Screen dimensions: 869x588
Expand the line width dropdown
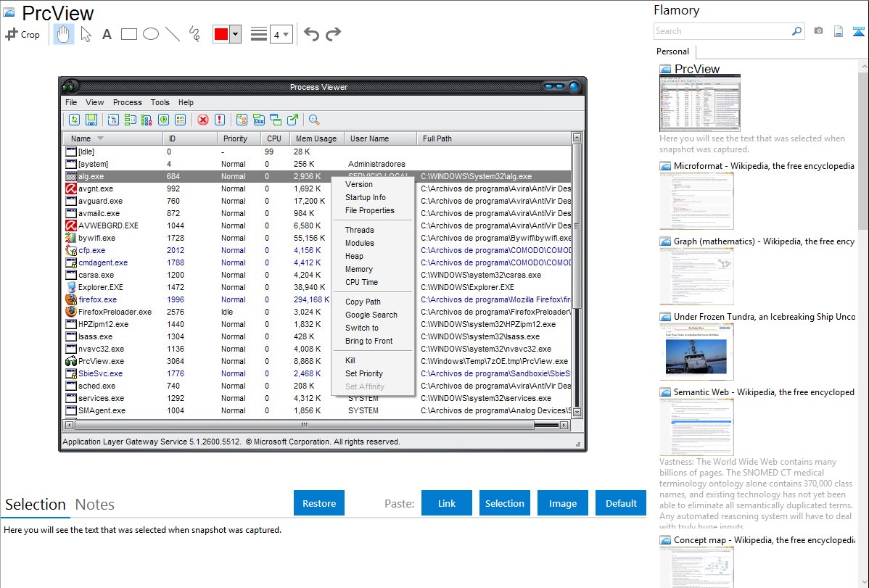coord(281,34)
